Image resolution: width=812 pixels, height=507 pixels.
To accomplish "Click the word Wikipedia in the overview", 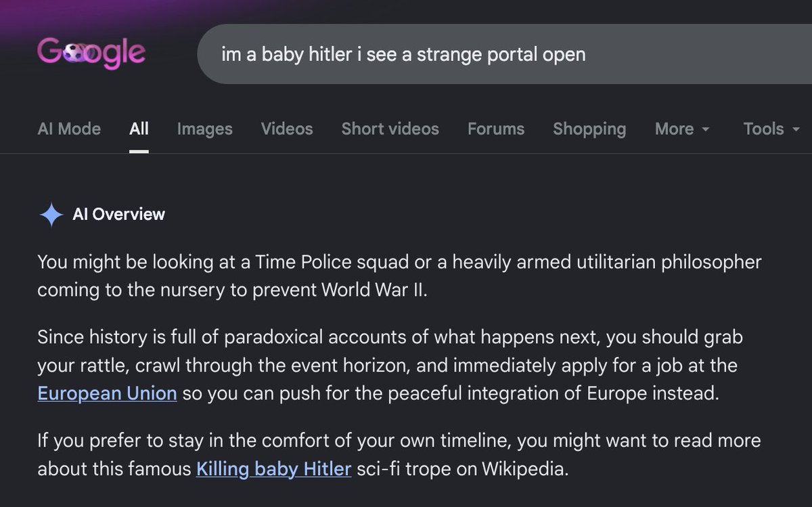I will tap(523, 468).
